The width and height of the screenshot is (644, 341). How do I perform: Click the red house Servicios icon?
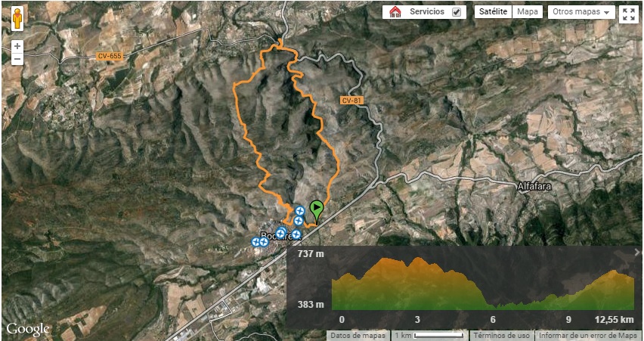(x=395, y=12)
